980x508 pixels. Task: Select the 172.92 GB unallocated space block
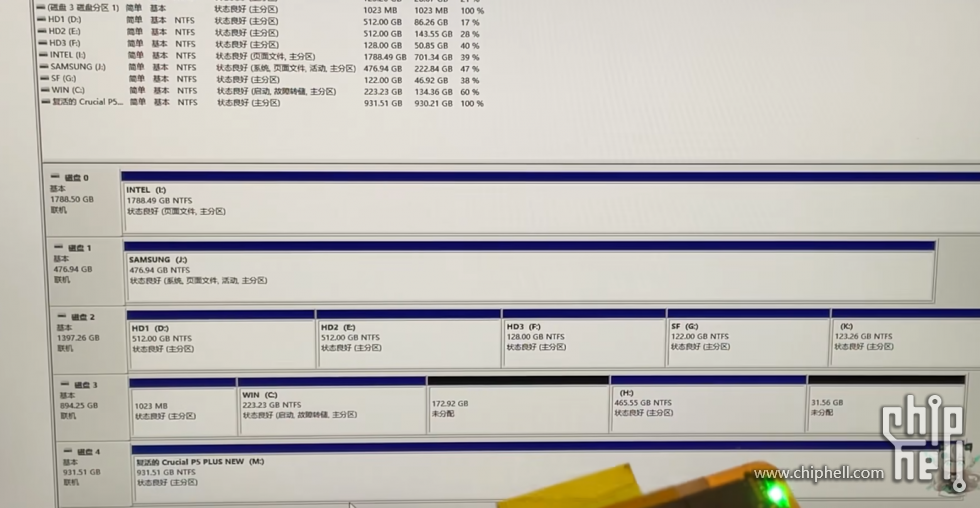(518, 404)
